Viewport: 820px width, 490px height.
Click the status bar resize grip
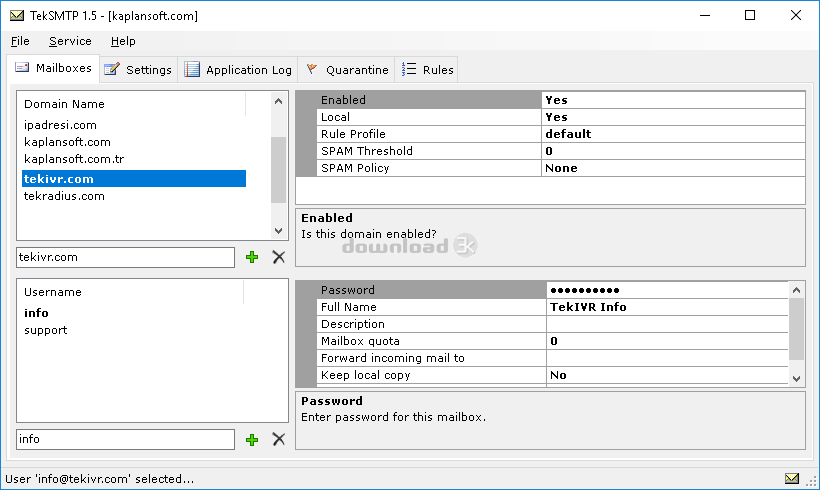point(812,481)
